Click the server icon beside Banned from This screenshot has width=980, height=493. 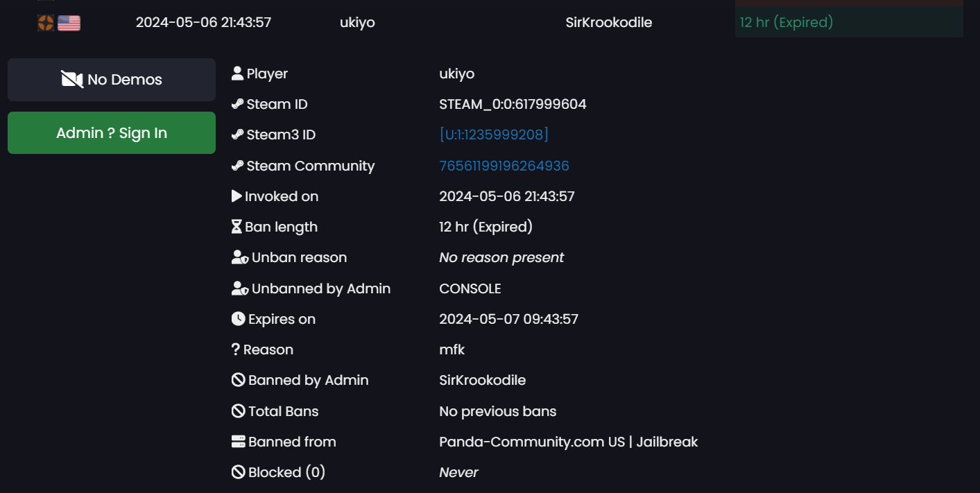click(238, 442)
